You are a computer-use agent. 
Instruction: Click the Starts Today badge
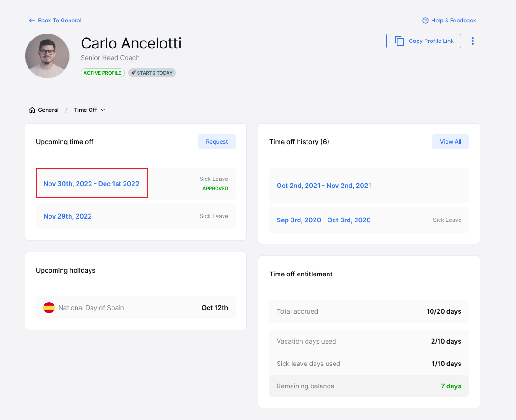pyautogui.click(x=152, y=73)
